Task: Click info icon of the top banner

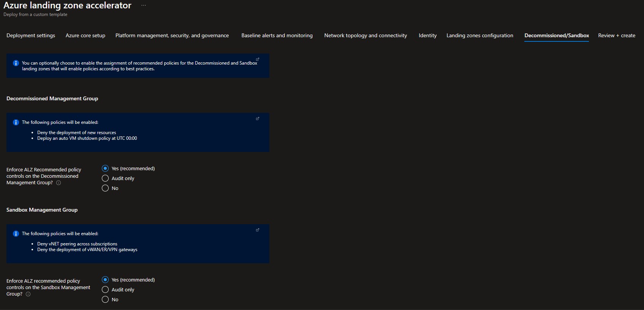Action: pos(16,63)
